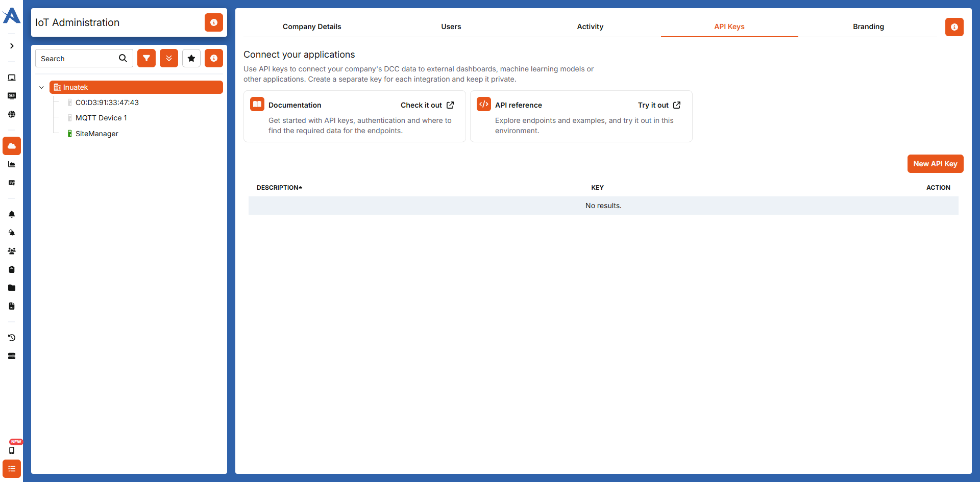
Task: Select MQTT Device 1 in the tree
Action: point(101,118)
